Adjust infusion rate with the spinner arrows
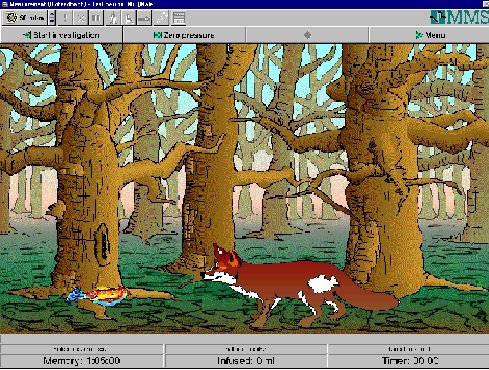Screen dimensions: 489x370 (x=52, y=18)
